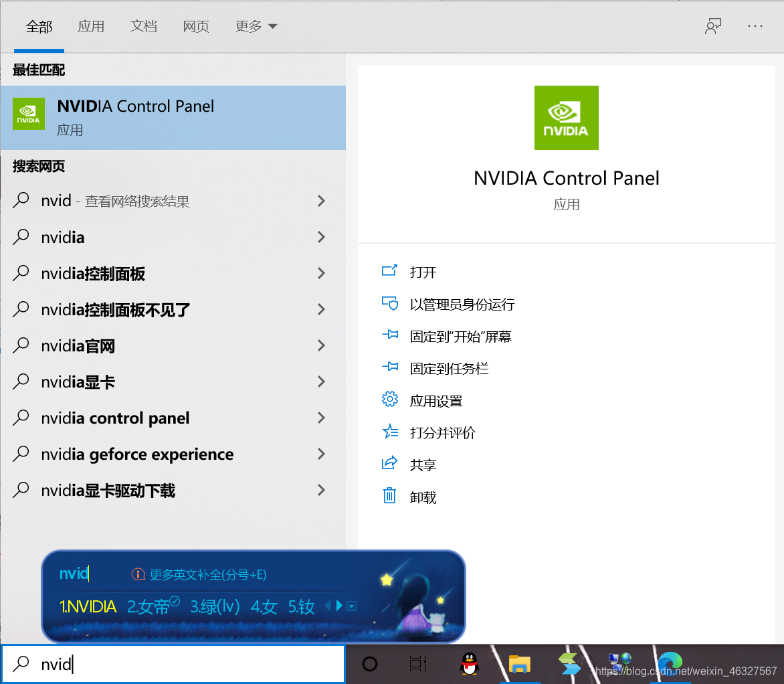Expand chevron for nvidia control panel

(x=322, y=418)
